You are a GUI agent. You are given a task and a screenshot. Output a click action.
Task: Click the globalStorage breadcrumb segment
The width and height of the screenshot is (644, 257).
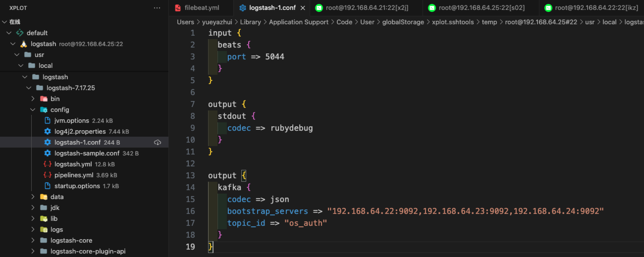click(x=403, y=22)
